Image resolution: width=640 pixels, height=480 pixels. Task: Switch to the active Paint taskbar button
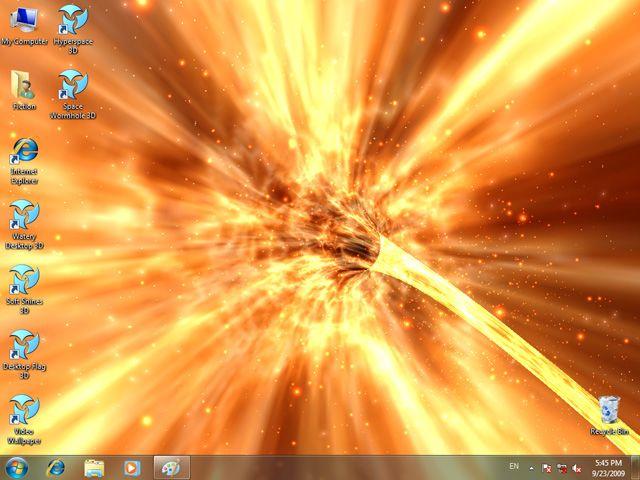coord(172,468)
